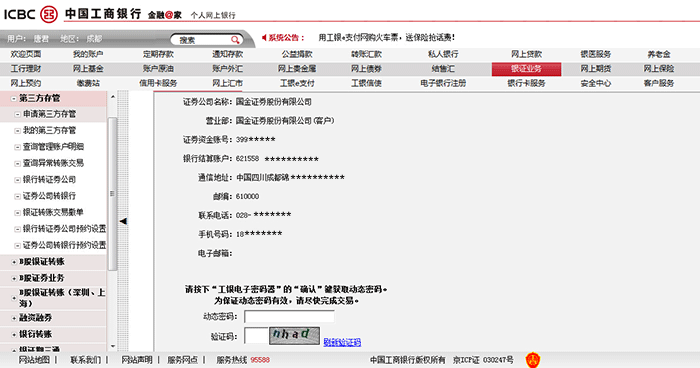Click the 验证码 input box
The image size is (700, 368).
256,335
